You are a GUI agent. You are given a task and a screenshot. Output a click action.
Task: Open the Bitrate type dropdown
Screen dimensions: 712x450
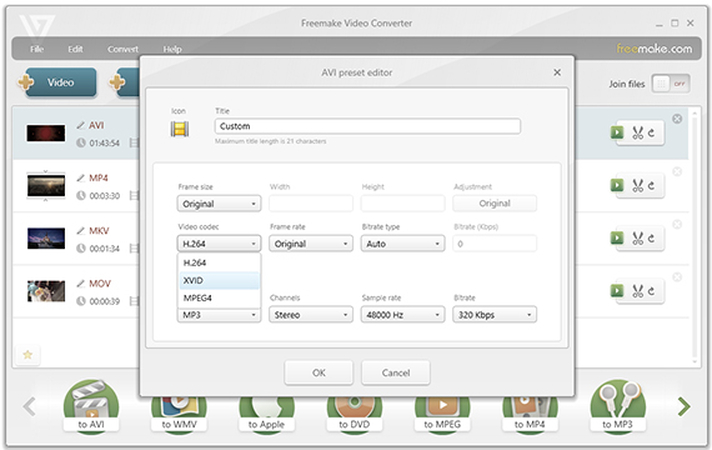coord(403,243)
